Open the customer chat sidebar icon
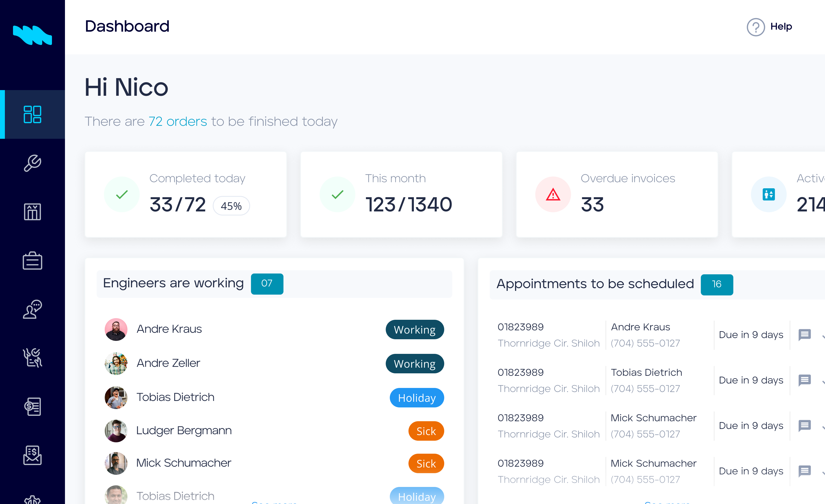Screen dimensions: 825x504 (32, 309)
